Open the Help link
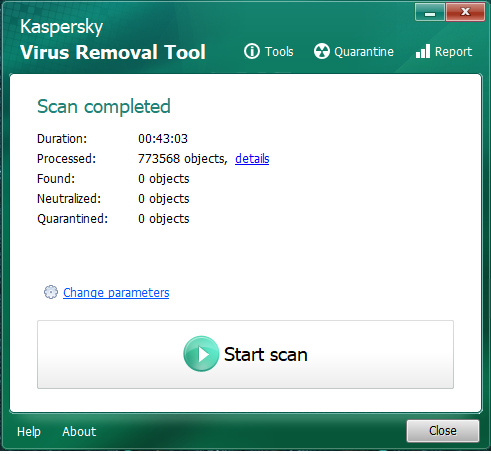Image resolution: width=491 pixels, height=454 pixels. [x=29, y=431]
